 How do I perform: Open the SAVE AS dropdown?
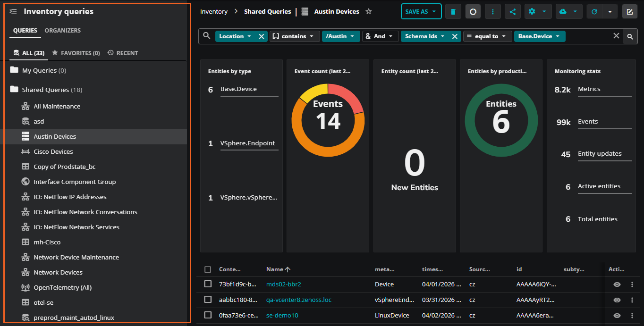pos(421,12)
